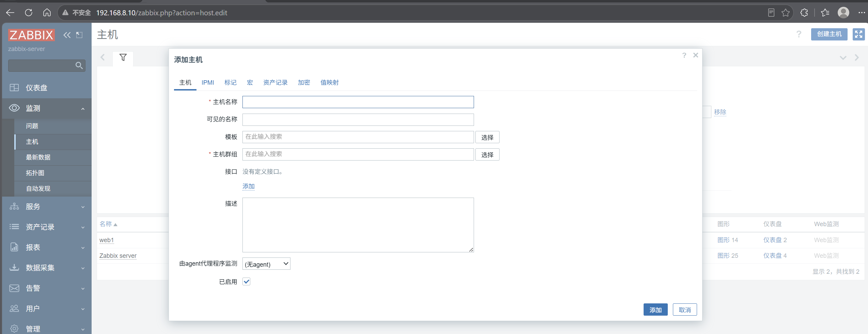
Task: Go to browser home icon
Action: [47, 13]
